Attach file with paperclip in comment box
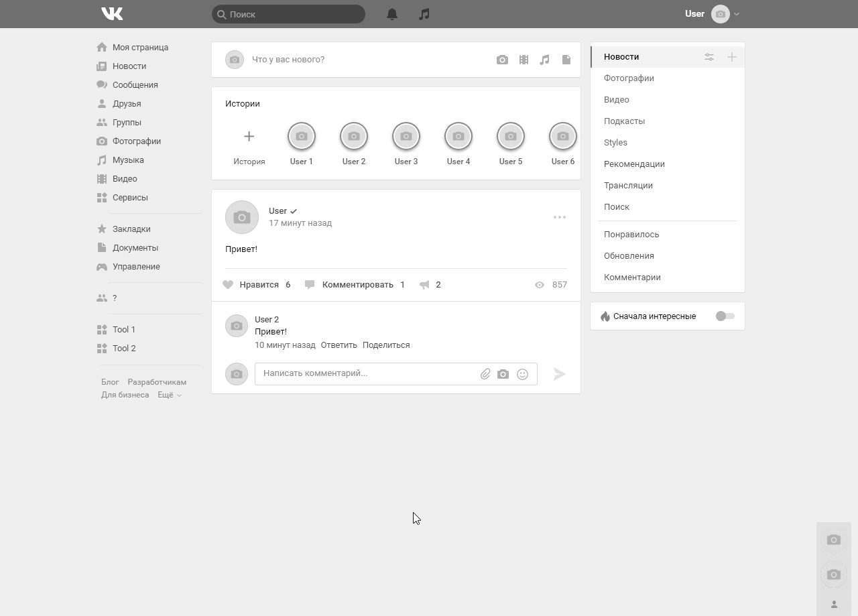The width and height of the screenshot is (858, 616). point(485,374)
